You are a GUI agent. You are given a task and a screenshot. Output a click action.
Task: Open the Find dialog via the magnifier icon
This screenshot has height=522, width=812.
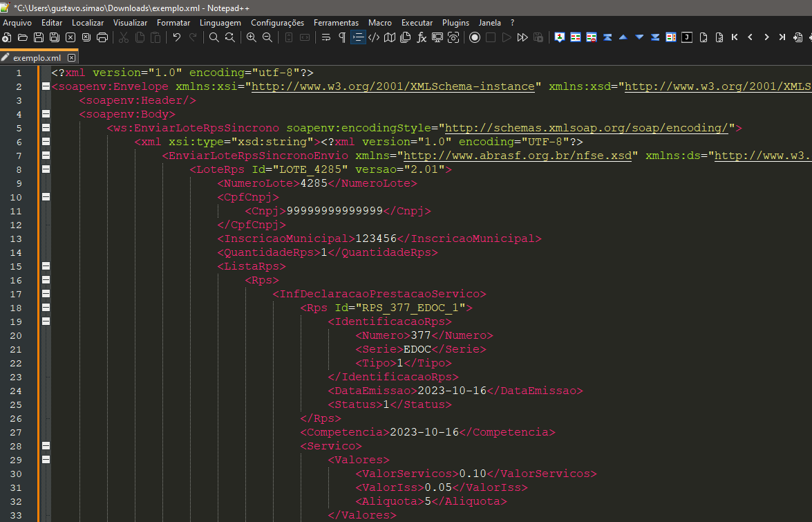coord(214,37)
